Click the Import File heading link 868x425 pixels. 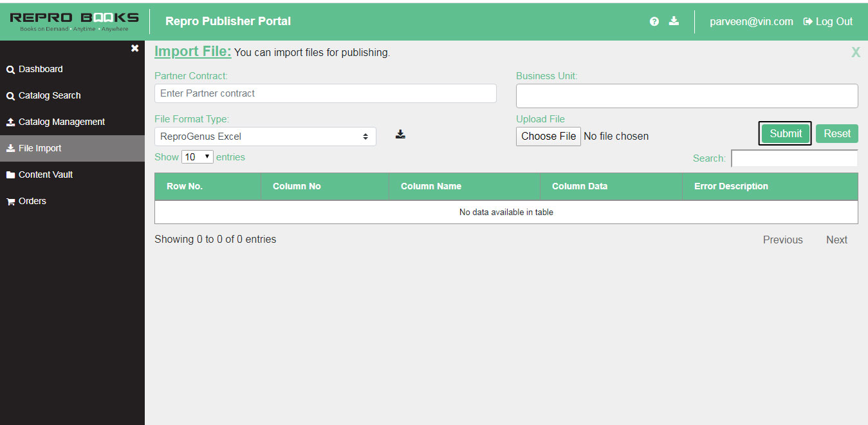pos(192,51)
